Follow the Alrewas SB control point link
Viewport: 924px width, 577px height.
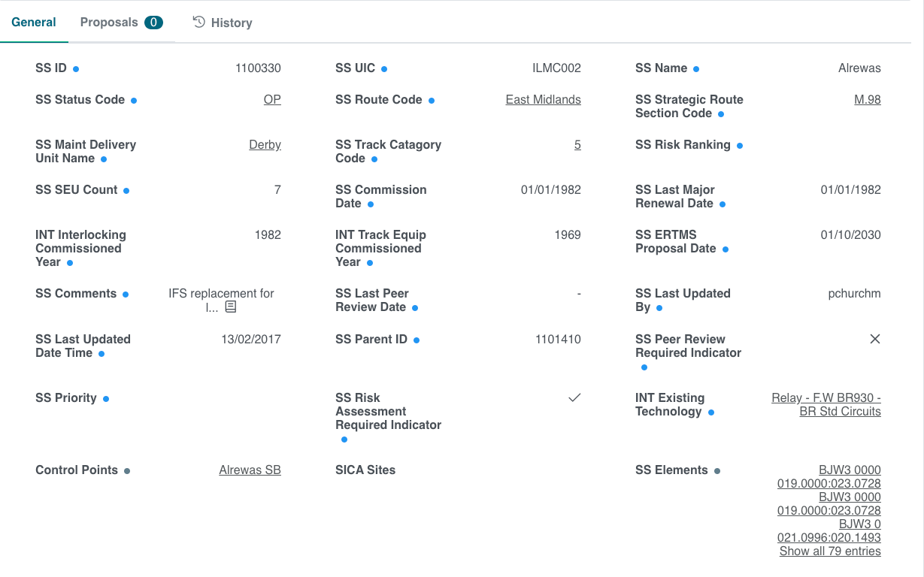[x=250, y=470]
